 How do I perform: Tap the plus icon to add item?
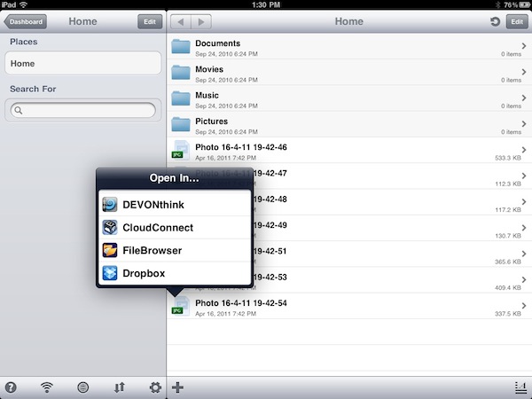(x=178, y=387)
